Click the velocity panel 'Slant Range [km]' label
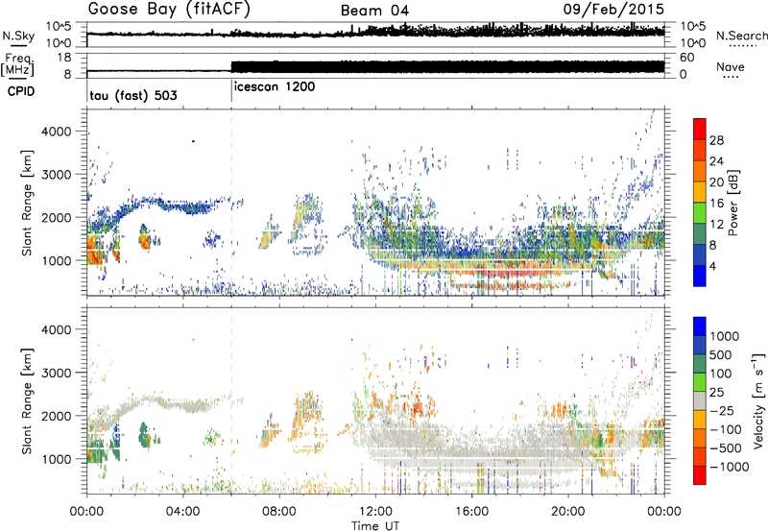 (27, 401)
